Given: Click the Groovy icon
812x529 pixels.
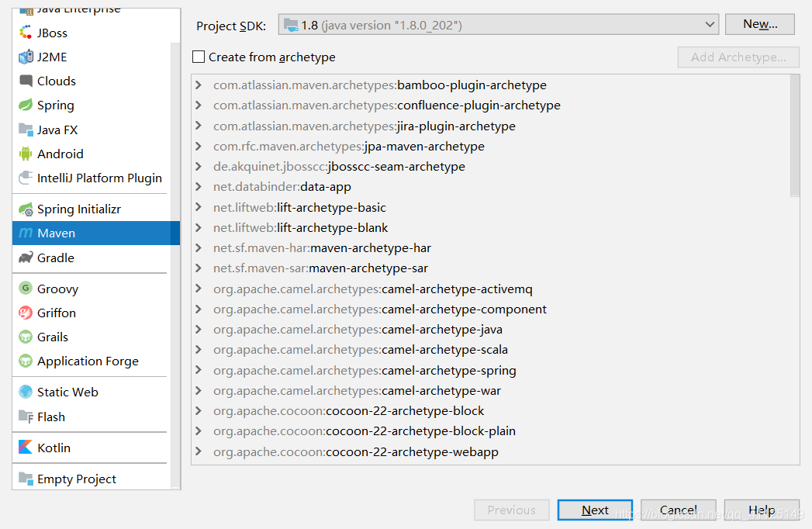Looking at the screenshot, I should point(26,288).
